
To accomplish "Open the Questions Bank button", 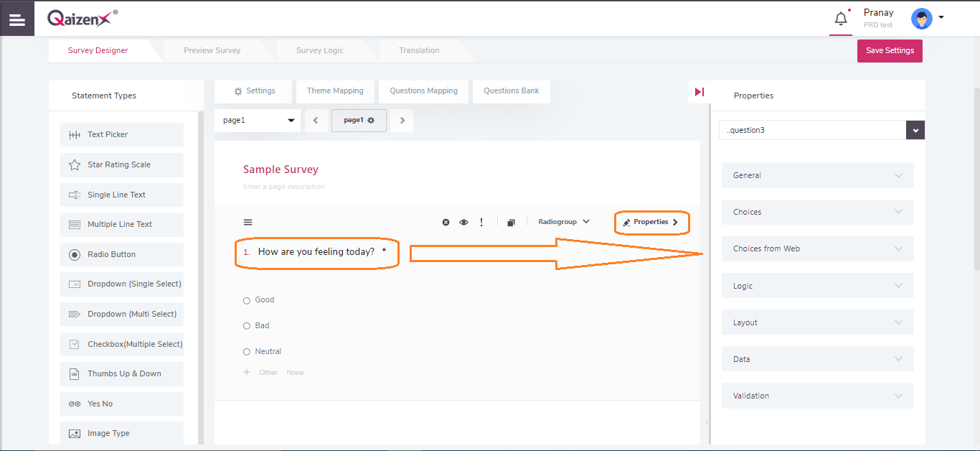I will coord(511,91).
